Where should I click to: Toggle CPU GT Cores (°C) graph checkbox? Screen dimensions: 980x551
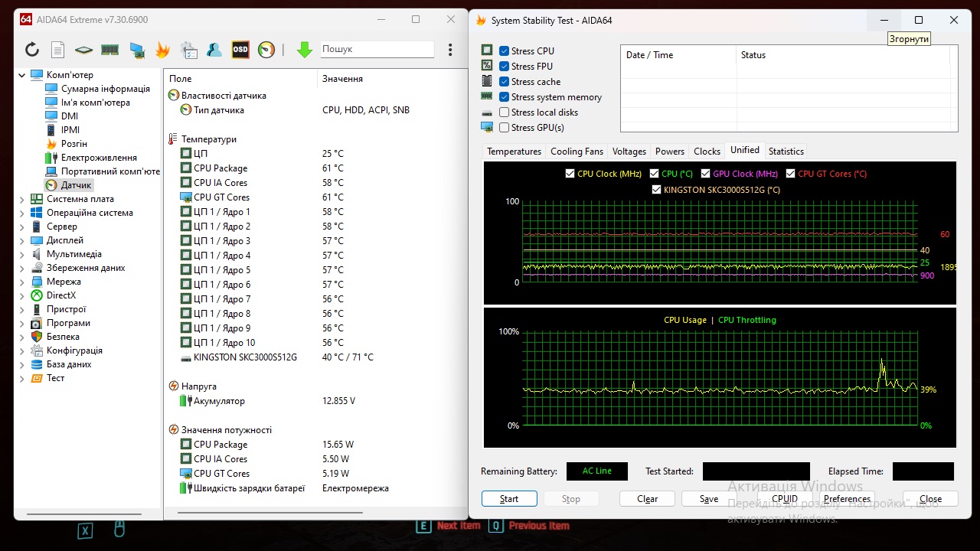click(x=790, y=174)
